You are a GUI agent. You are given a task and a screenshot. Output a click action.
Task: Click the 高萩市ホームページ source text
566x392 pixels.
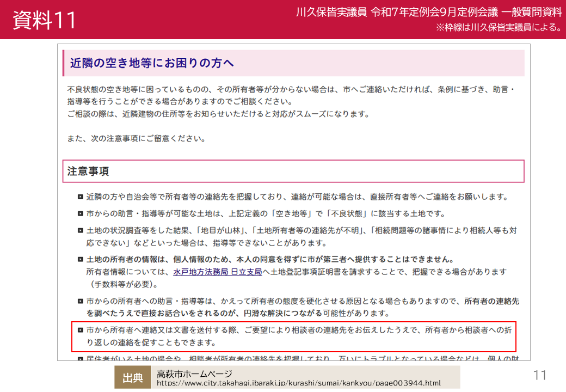click(x=194, y=373)
